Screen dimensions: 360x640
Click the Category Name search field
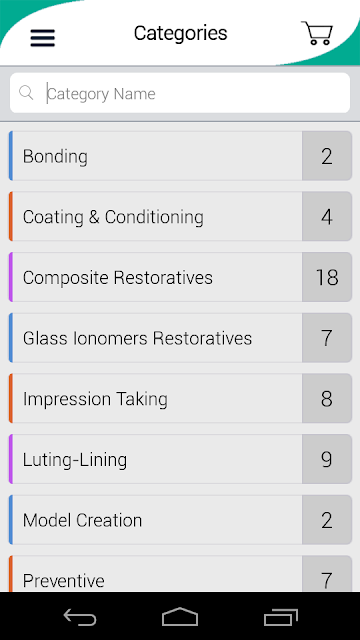[x=180, y=93]
